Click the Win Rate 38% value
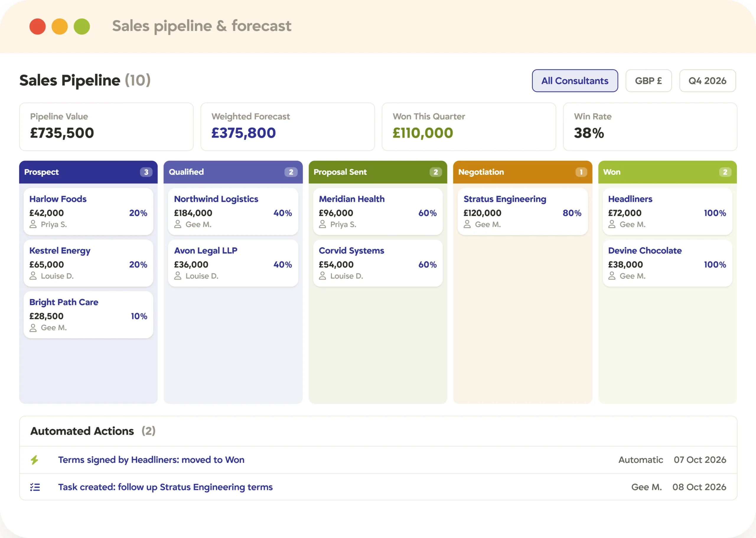Screen dimensions: 756x538 click(589, 133)
